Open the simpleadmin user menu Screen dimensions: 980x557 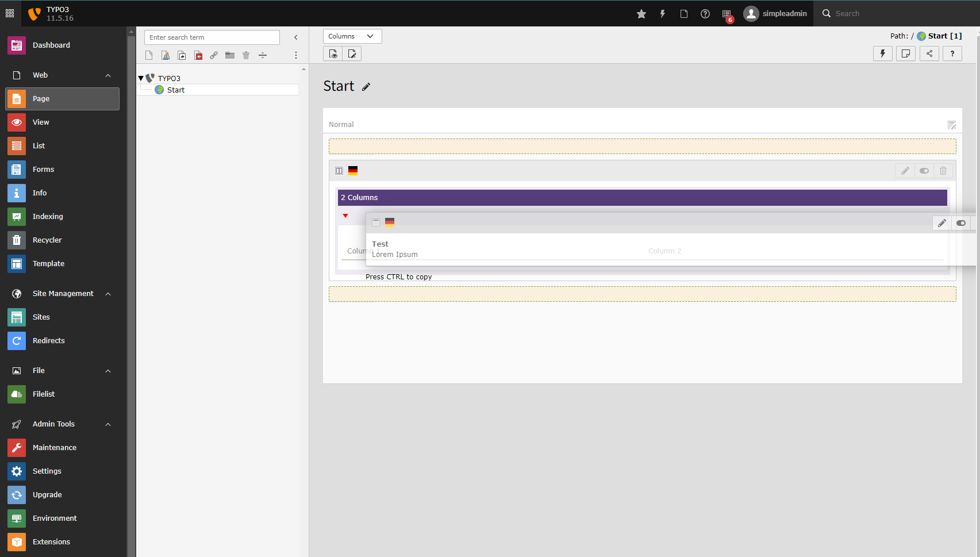775,13
